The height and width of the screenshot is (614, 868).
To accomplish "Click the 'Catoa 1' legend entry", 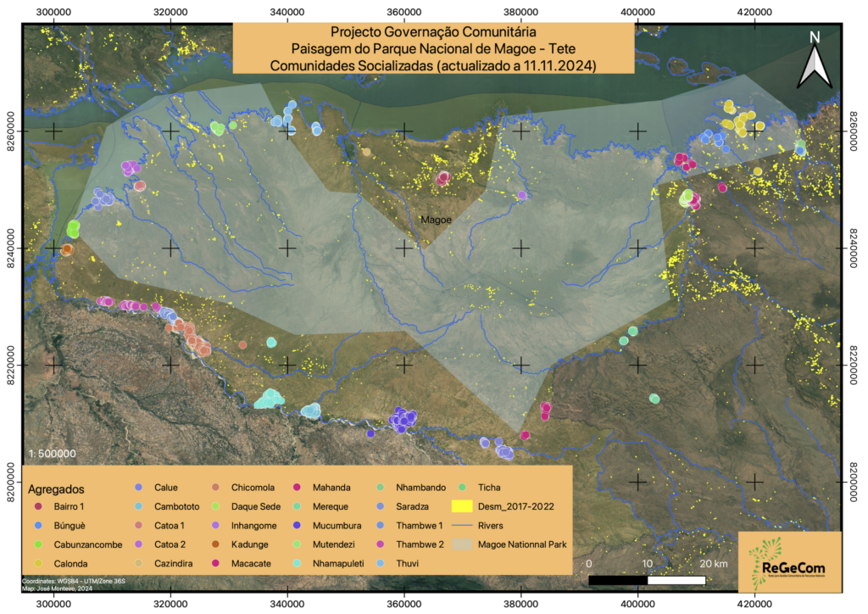I will tap(160, 526).
